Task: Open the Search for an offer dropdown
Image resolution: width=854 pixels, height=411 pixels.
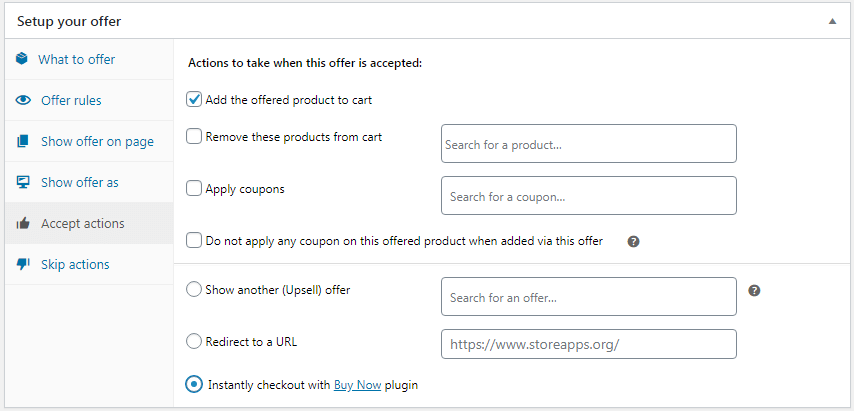Action: point(589,297)
